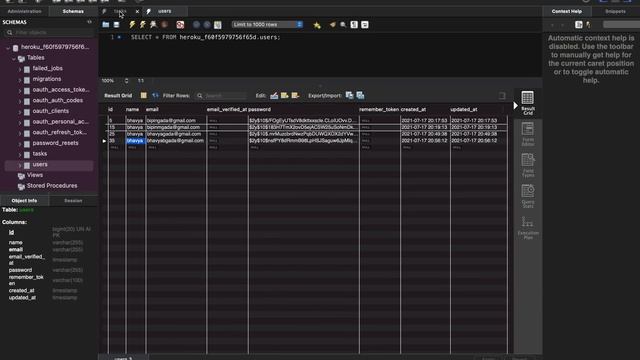The image size is (640, 360).
Task: Collapse the result side panel arrow
Action: tap(516, 106)
